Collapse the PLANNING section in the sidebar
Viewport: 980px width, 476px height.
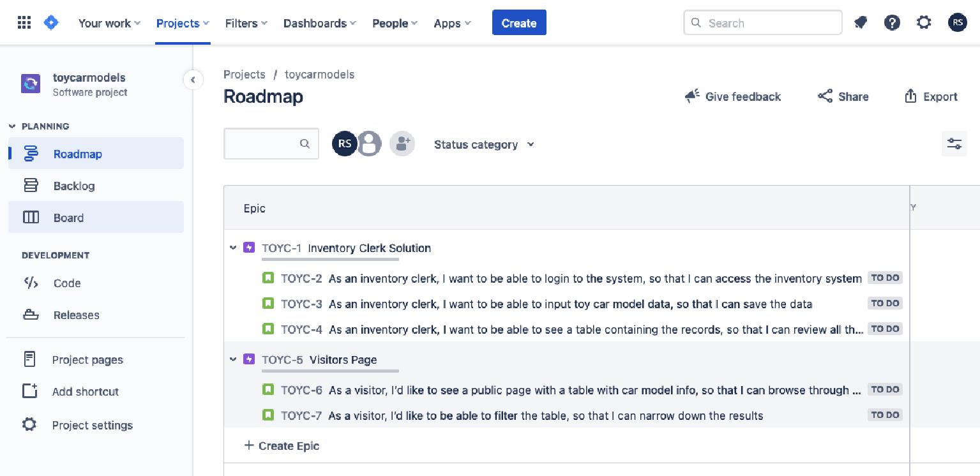(x=12, y=126)
